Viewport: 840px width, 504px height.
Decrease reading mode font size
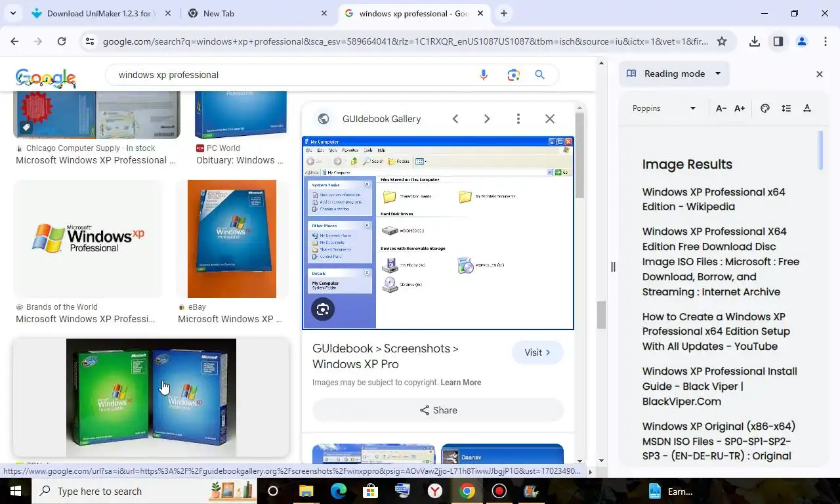[x=721, y=108]
